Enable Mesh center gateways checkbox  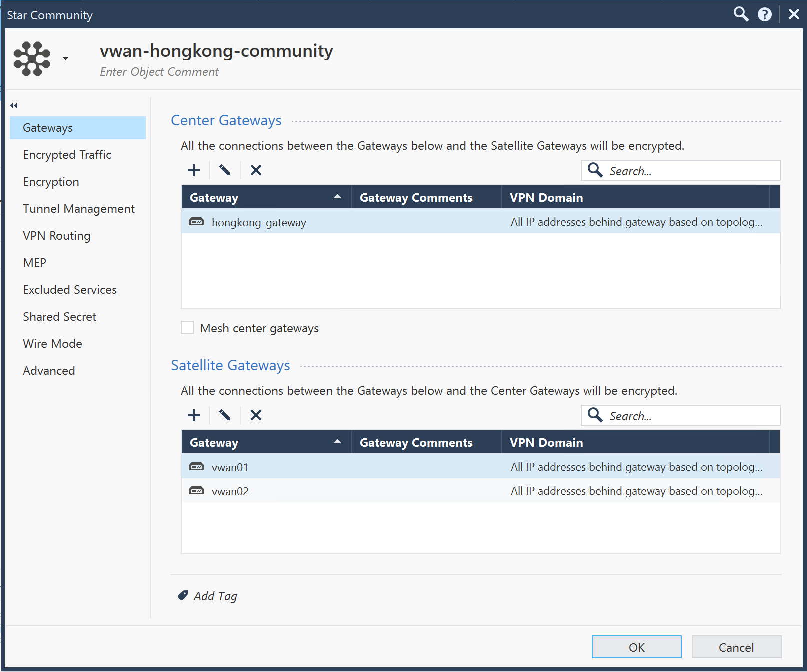coord(187,327)
